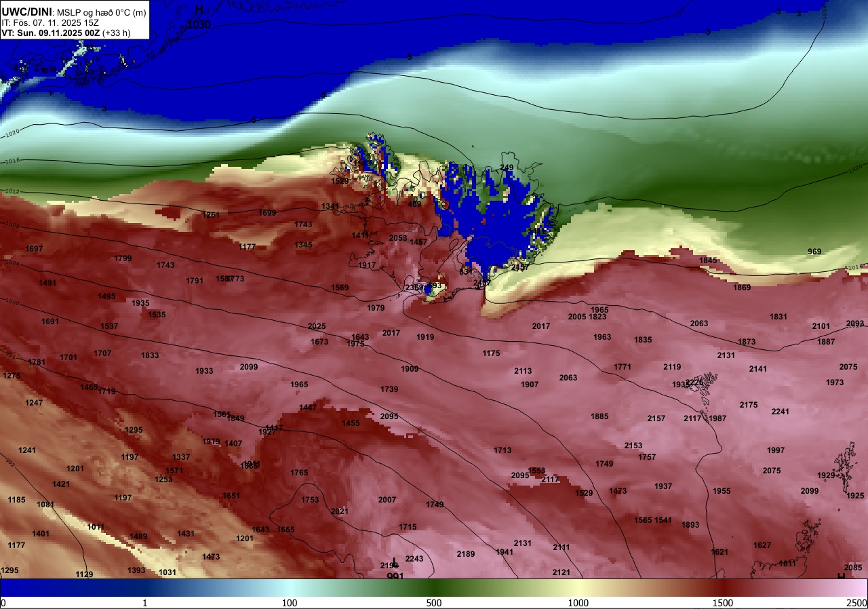The image size is (868, 609).
Task: Click the value 1261
Action: click(212, 215)
